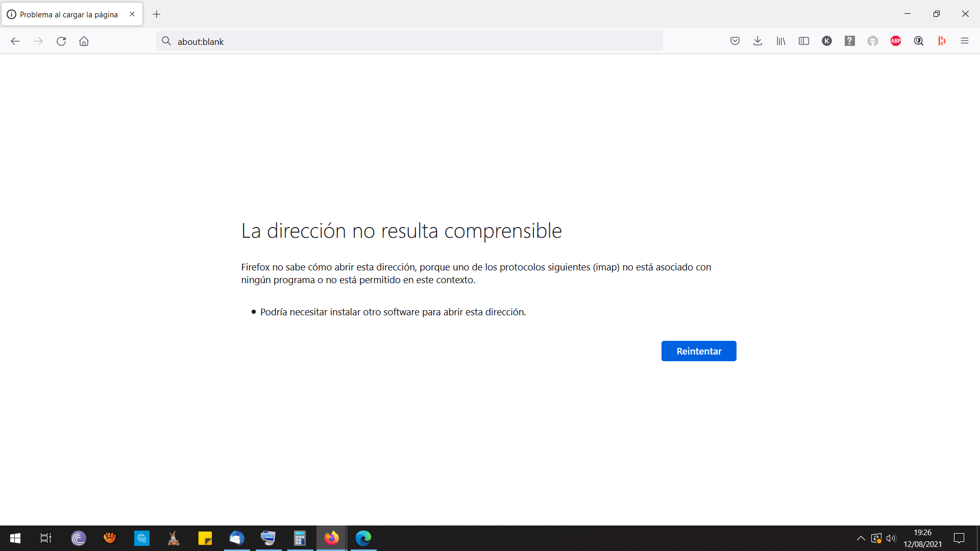
Task: Switch to Firefox on the taskbar
Action: pyautogui.click(x=332, y=538)
